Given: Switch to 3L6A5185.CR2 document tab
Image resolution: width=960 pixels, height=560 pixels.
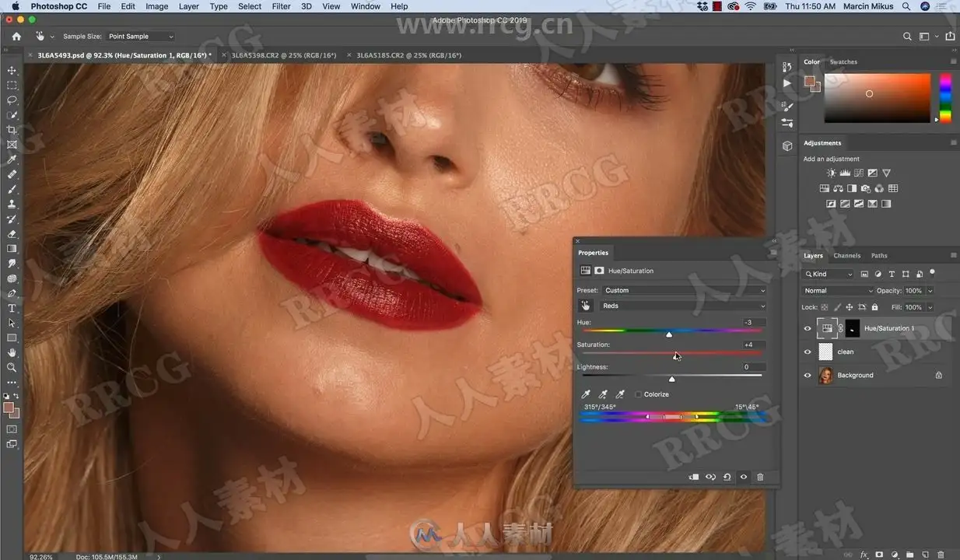Looking at the screenshot, I should click(408, 55).
